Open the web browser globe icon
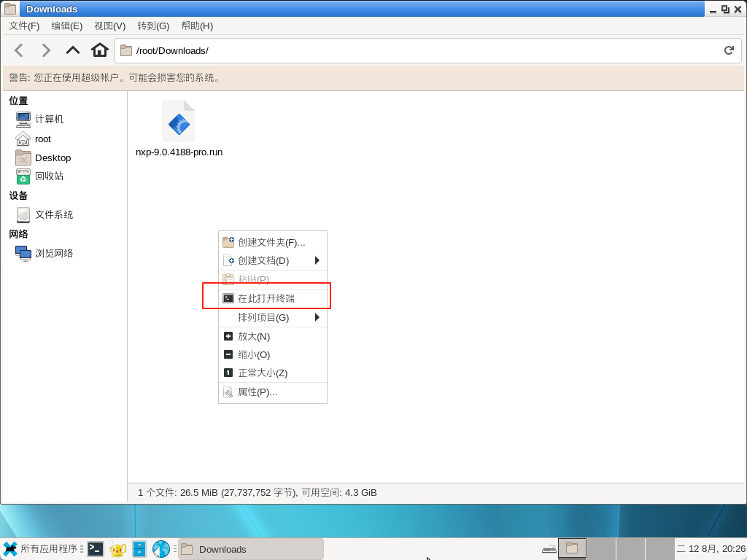747x560 pixels. pyautogui.click(x=160, y=549)
